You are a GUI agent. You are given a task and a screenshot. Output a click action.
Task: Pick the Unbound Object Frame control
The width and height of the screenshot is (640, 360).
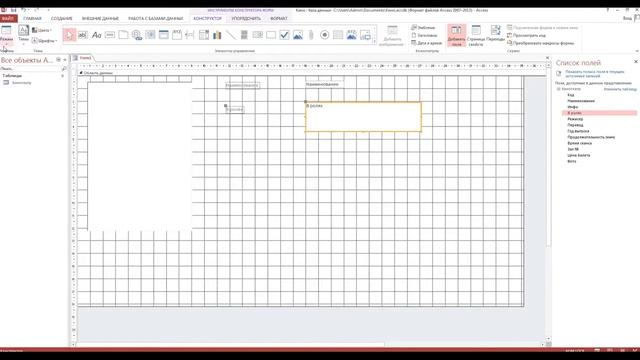tap(298, 35)
